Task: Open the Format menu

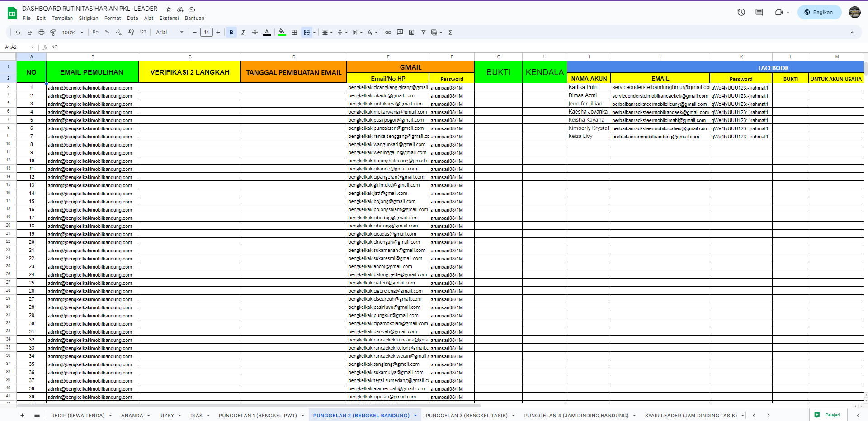Action: coord(113,18)
